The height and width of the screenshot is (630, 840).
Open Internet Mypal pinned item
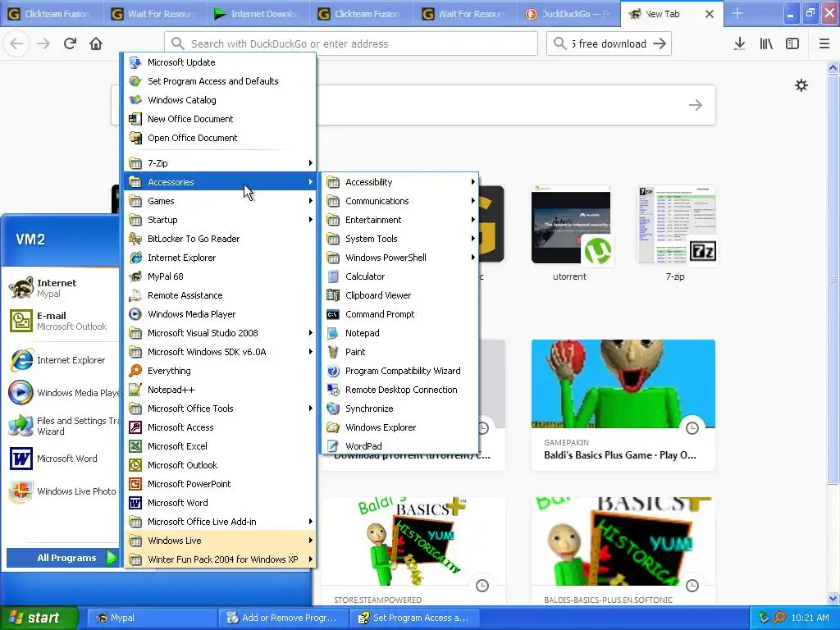pos(62,288)
